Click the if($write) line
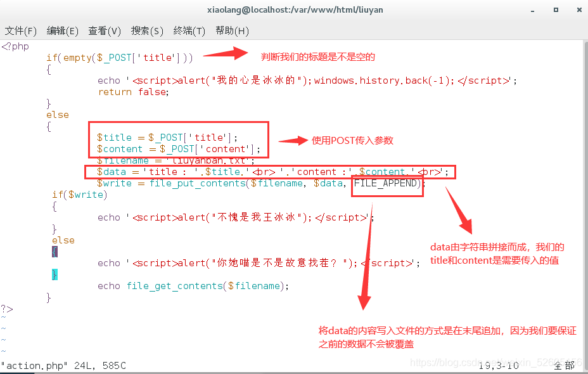The width and height of the screenshot is (588, 374). tap(79, 195)
